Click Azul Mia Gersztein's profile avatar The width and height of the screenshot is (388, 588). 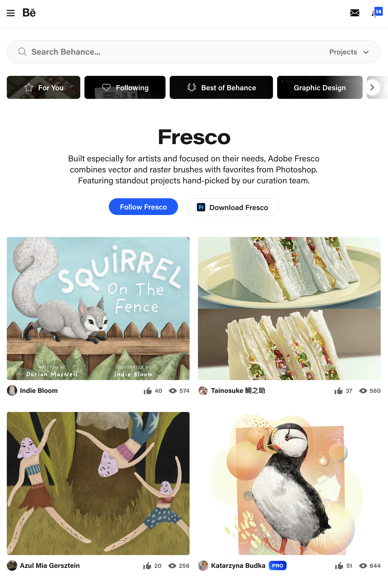click(12, 566)
